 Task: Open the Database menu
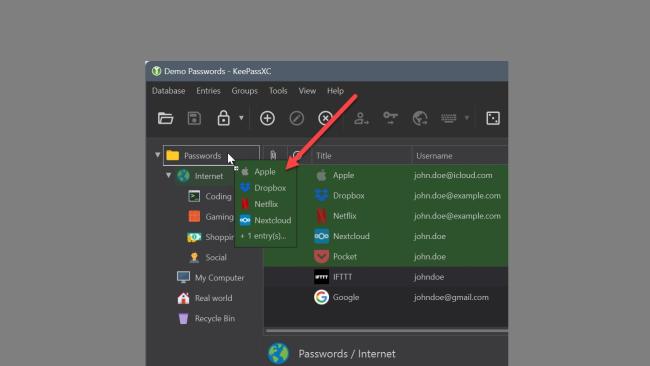coord(168,91)
